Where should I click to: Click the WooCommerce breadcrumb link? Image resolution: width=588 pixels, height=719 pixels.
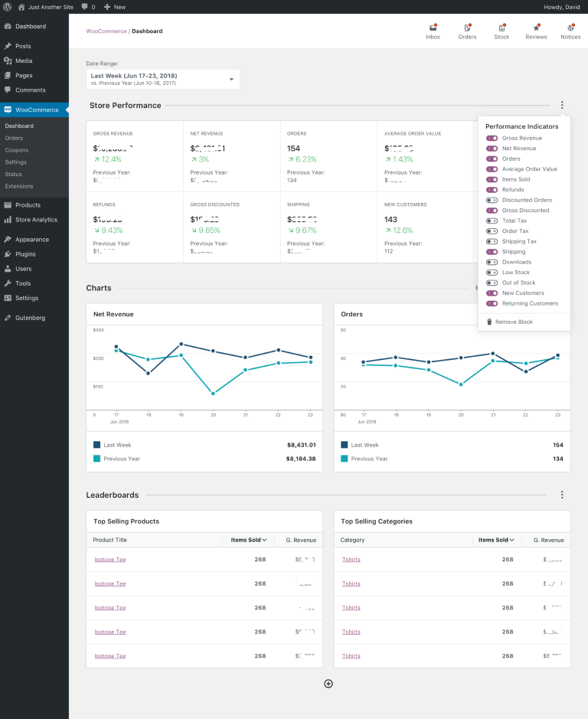pyautogui.click(x=106, y=31)
